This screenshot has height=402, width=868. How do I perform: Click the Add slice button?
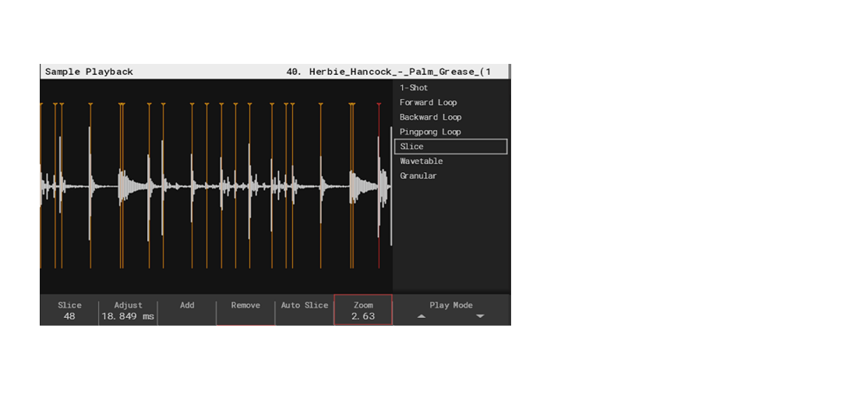click(187, 311)
